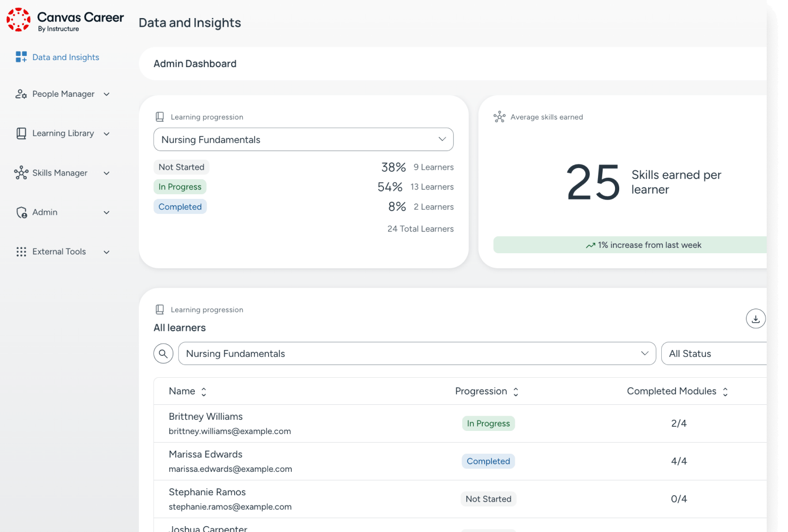The height and width of the screenshot is (532, 788).
Task: Open the Learning Library book icon
Action: click(21, 133)
